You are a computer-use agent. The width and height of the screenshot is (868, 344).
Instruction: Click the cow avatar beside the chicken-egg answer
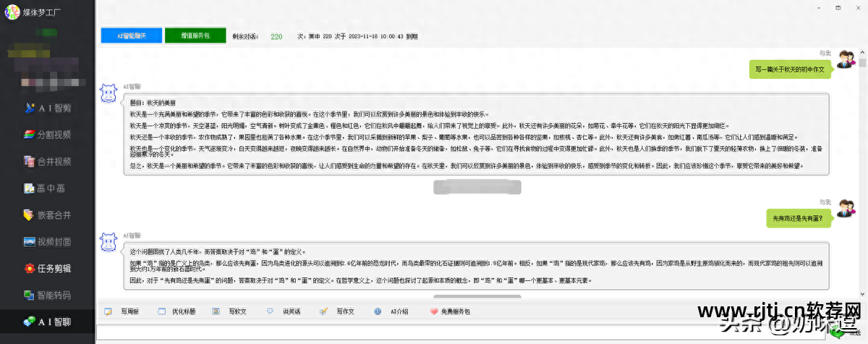tap(109, 242)
